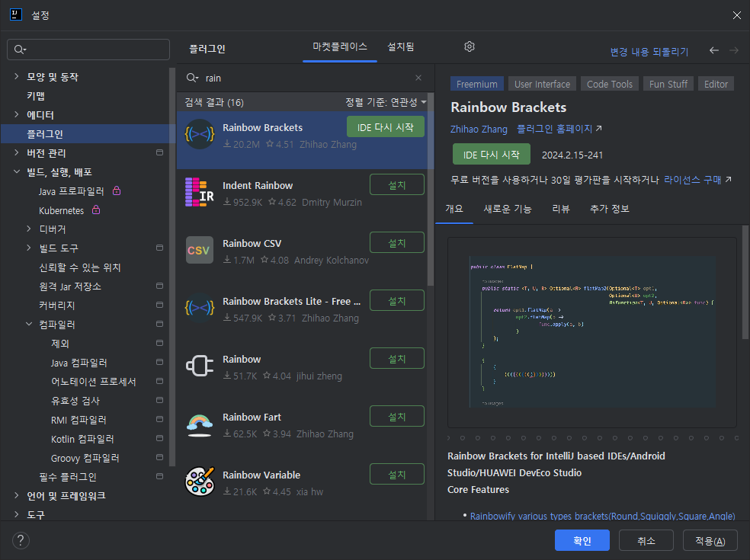Image resolution: width=750 pixels, height=560 pixels.
Task: Expand the 디버거 tree node
Action: coord(29,229)
